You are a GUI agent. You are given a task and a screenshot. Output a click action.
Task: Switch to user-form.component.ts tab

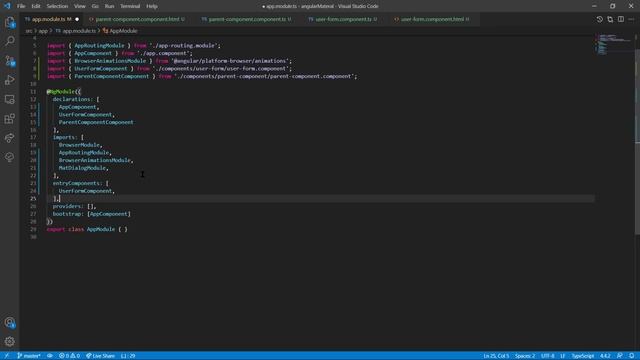coord(343,19)
